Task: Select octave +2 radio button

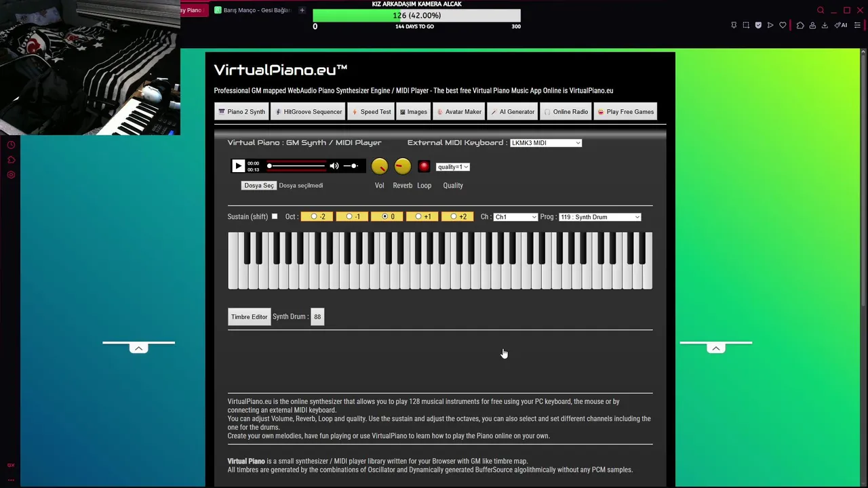Action: (453, 217)
